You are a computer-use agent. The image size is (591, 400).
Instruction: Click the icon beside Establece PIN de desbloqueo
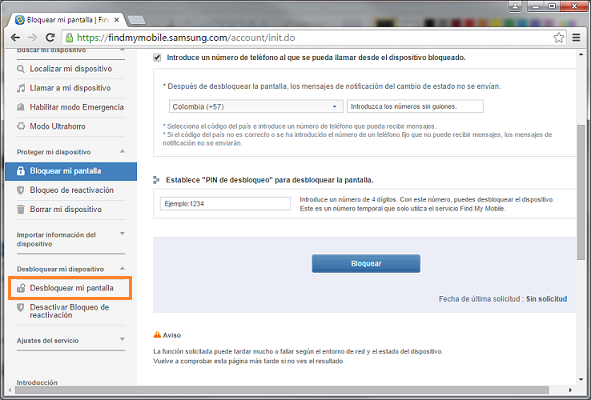point(156,180)
